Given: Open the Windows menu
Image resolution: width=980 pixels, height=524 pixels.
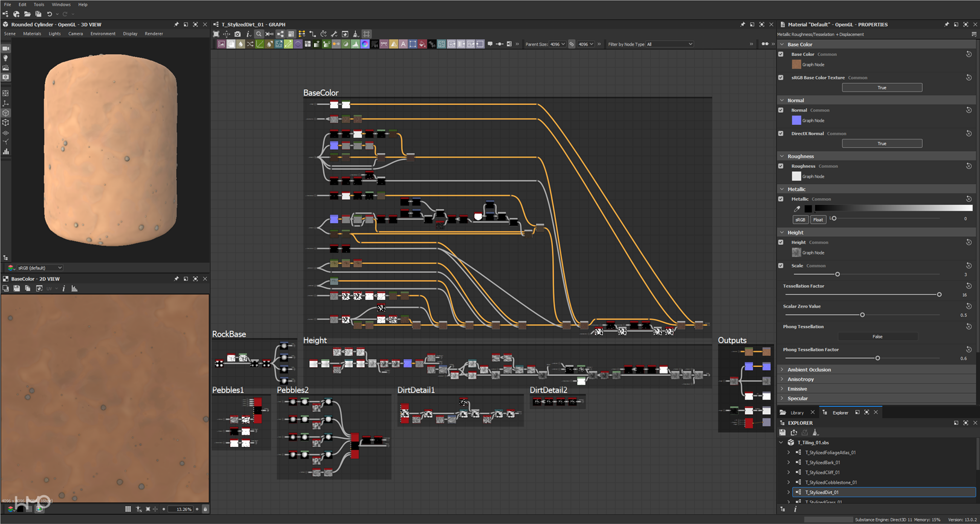Looking at the screenshot, I should (61, 5).
